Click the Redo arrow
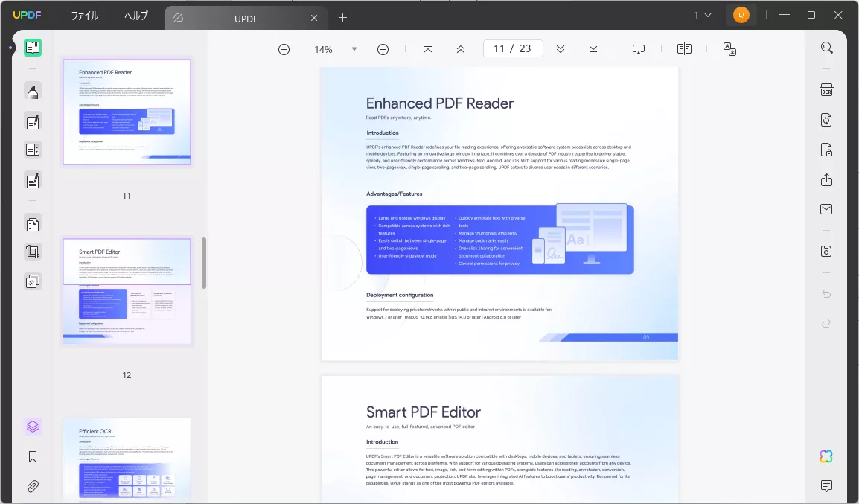859x504 pixels. pyautogui.click(x=827, y=324)
